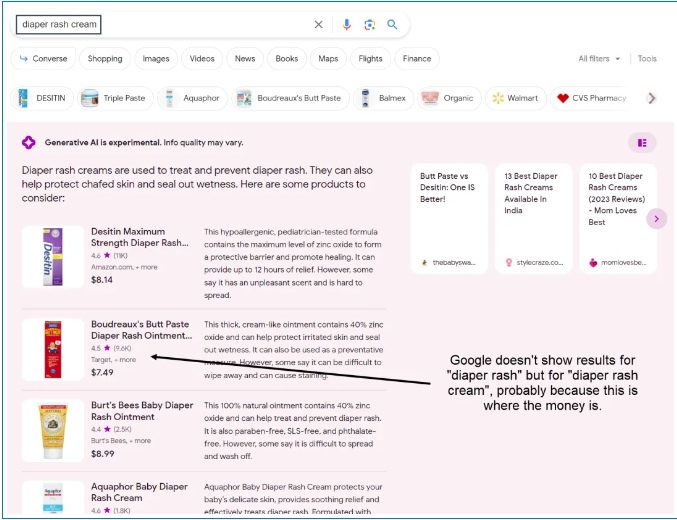Toggle the AI result layout view icon
The width and height of the screenshot is (677, 520).
pos(642,143)
